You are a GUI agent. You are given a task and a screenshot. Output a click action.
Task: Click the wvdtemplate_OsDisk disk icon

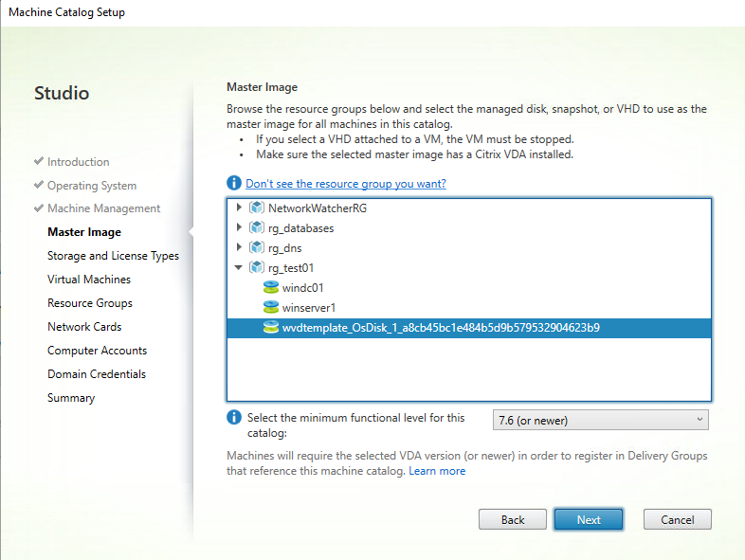[x=271, y=327]
